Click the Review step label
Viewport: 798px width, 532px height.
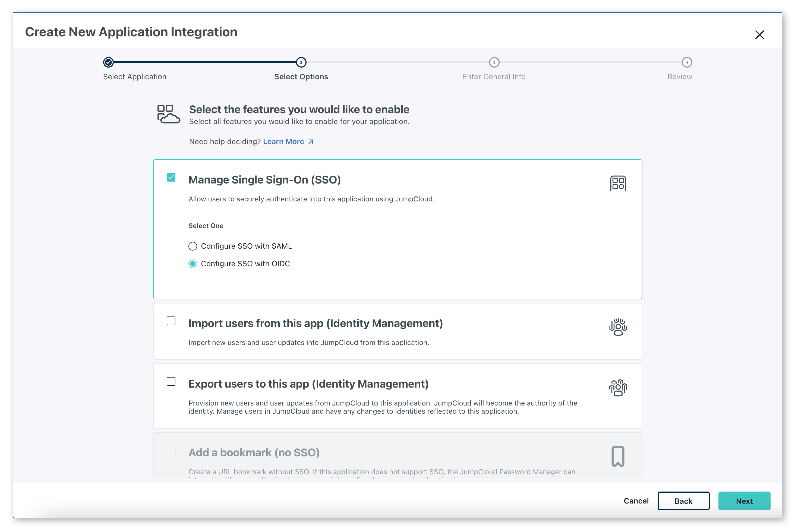(x=680, y=77)
